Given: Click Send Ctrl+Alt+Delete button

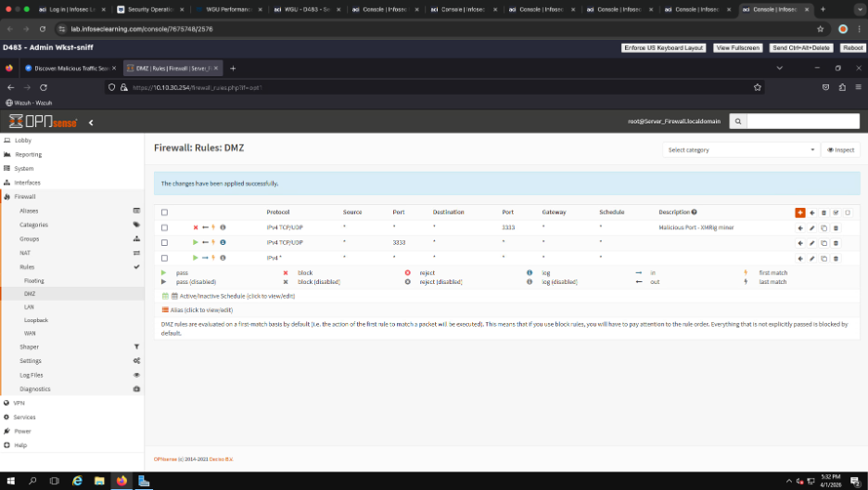Looking at the screenshot, I should [801, 48].
